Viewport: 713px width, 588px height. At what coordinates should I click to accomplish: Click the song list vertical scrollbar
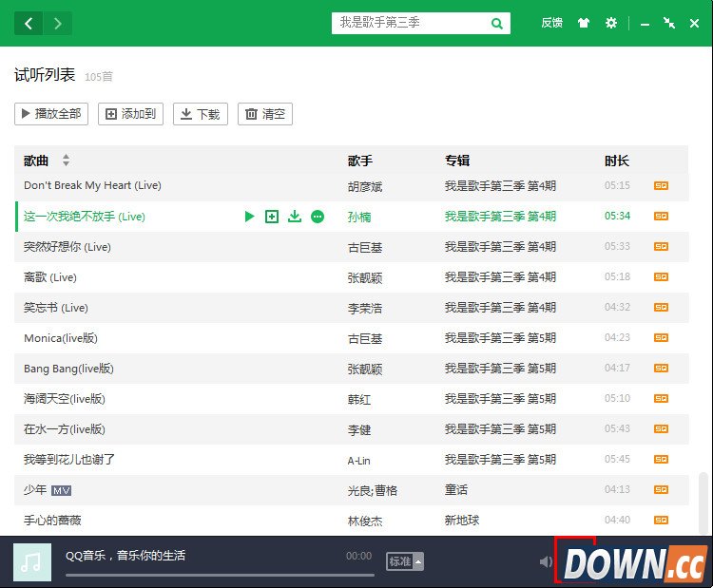(703, 503)
